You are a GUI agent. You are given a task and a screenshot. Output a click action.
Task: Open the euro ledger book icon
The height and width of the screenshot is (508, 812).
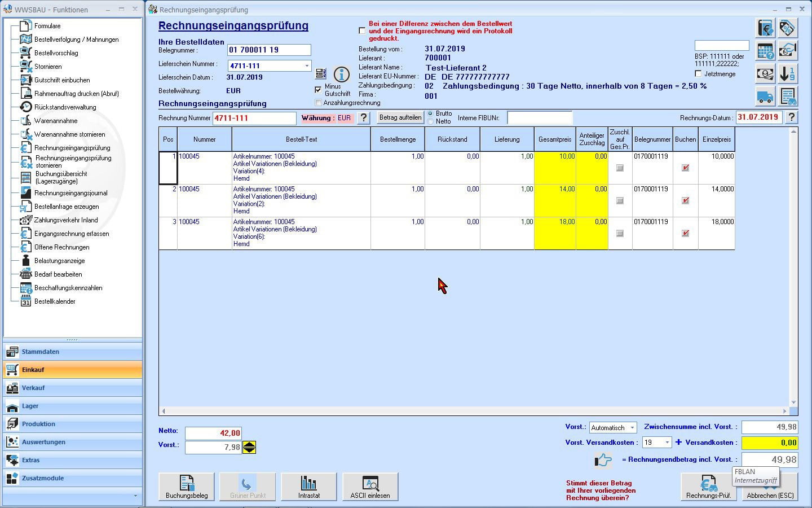click(765, 28)
